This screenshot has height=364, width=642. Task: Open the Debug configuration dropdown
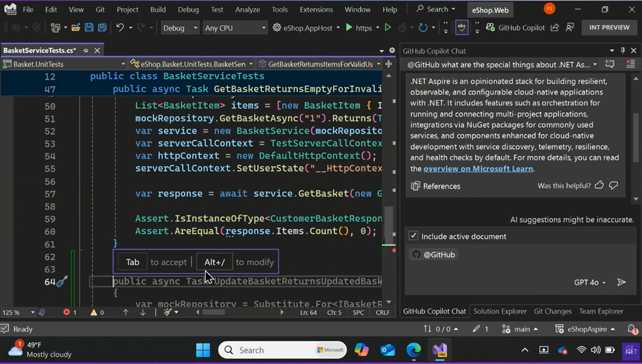(x=180, y=28)
